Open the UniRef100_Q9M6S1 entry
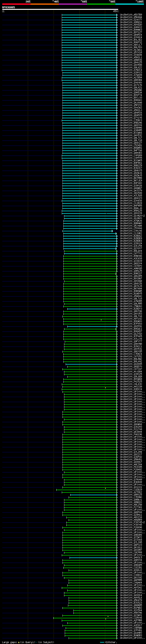Viewport: 146px width, 644px height. 131,22
